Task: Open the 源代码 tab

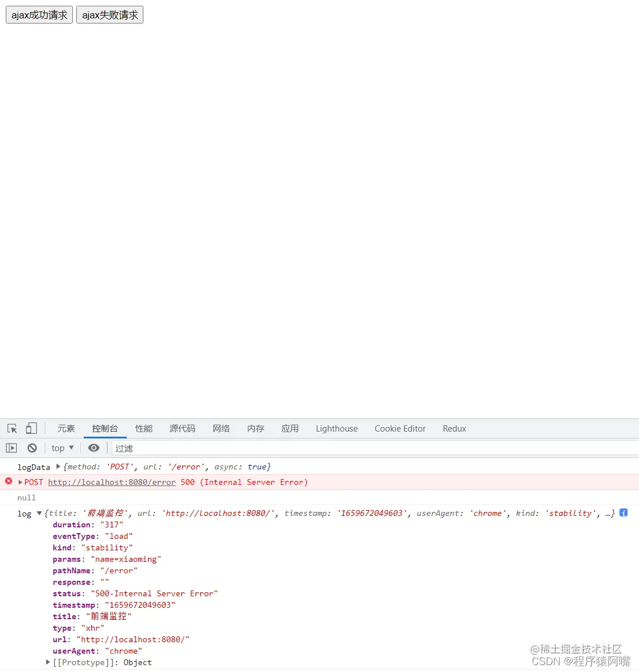Action: pos(182,429)
